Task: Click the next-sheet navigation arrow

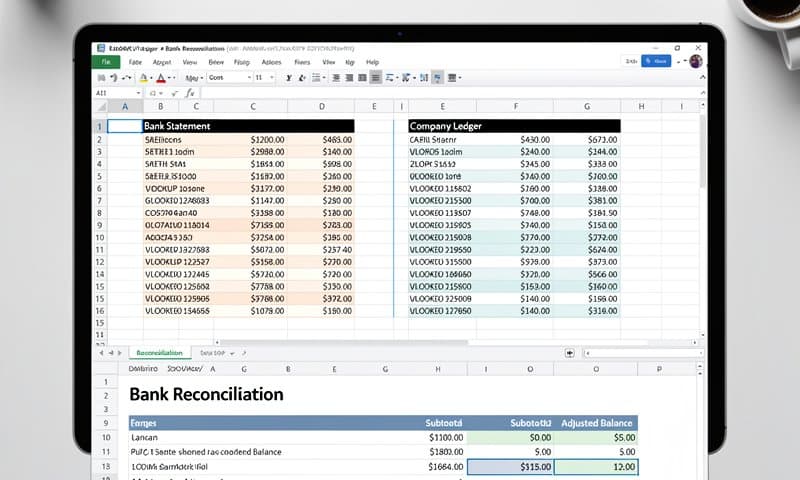Action: 120,353
